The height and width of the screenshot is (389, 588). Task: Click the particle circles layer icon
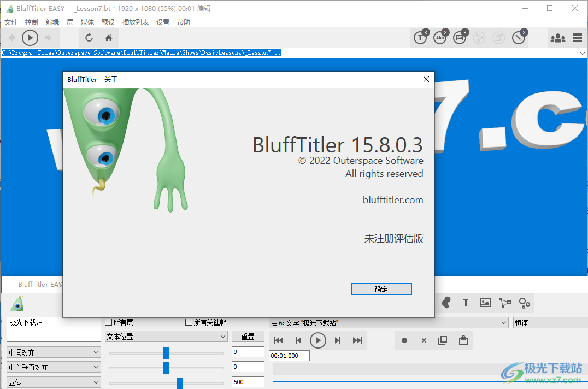point(524,303)
